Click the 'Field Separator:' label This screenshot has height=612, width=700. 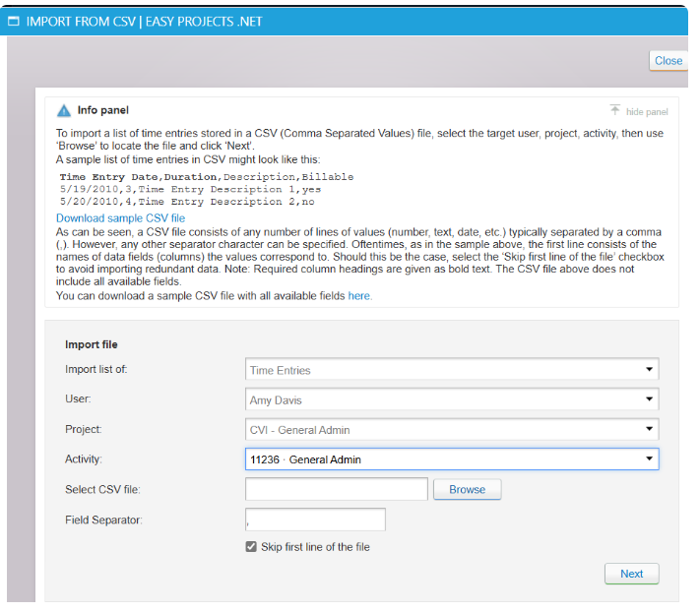(x=103, y=520)
